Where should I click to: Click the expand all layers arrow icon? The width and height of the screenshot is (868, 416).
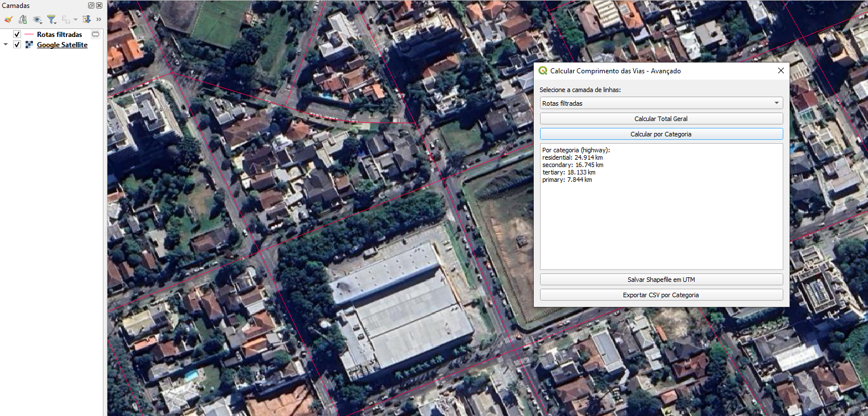pyautogui.click(x=86, y=19)
